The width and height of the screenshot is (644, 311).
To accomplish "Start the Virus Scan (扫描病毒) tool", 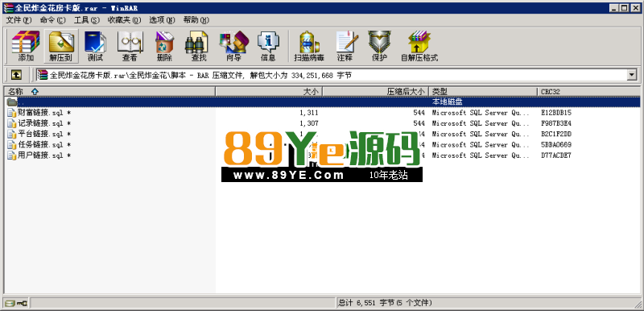I will point(309,46).
